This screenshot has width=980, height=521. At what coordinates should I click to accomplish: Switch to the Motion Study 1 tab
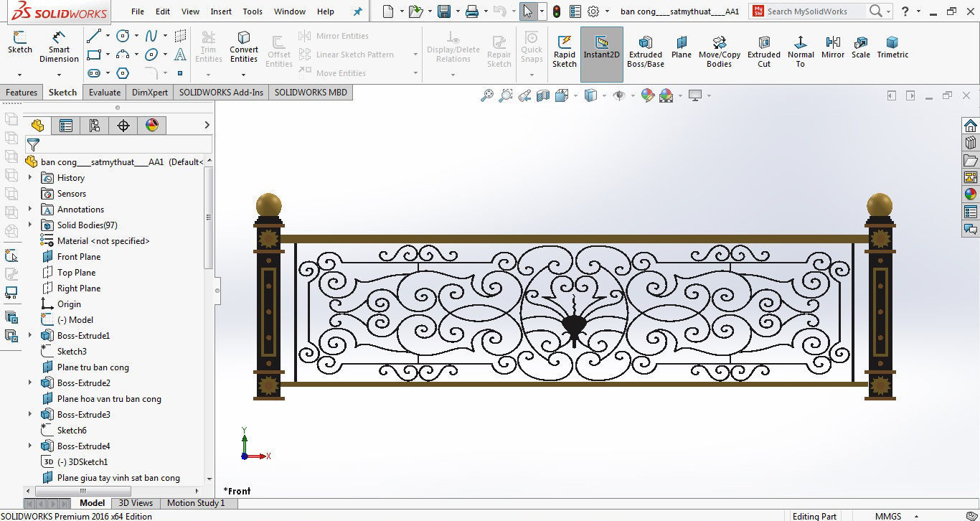pos(196,503)
